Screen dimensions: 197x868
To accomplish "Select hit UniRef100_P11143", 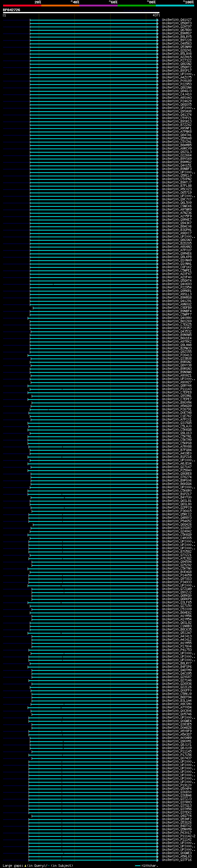I will pyautogui.click(x=176, y=389).
